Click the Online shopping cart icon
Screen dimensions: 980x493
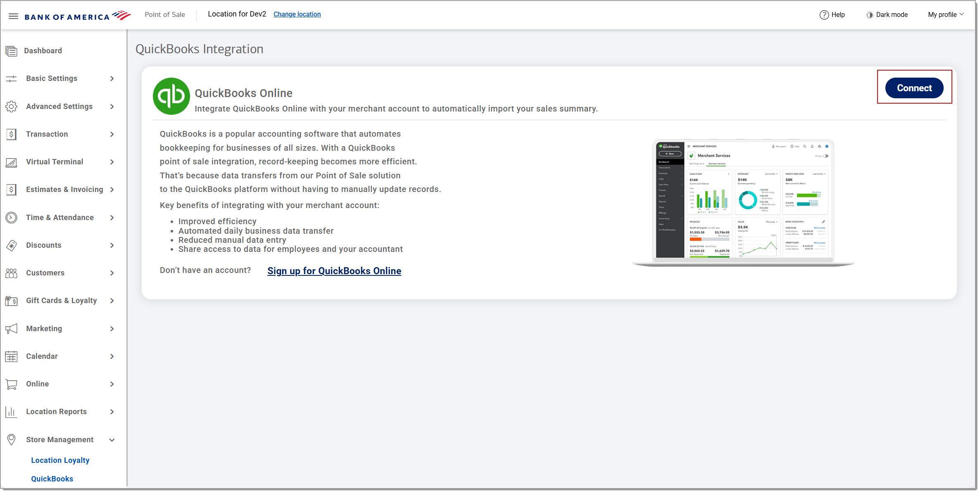tap(11, 384)
